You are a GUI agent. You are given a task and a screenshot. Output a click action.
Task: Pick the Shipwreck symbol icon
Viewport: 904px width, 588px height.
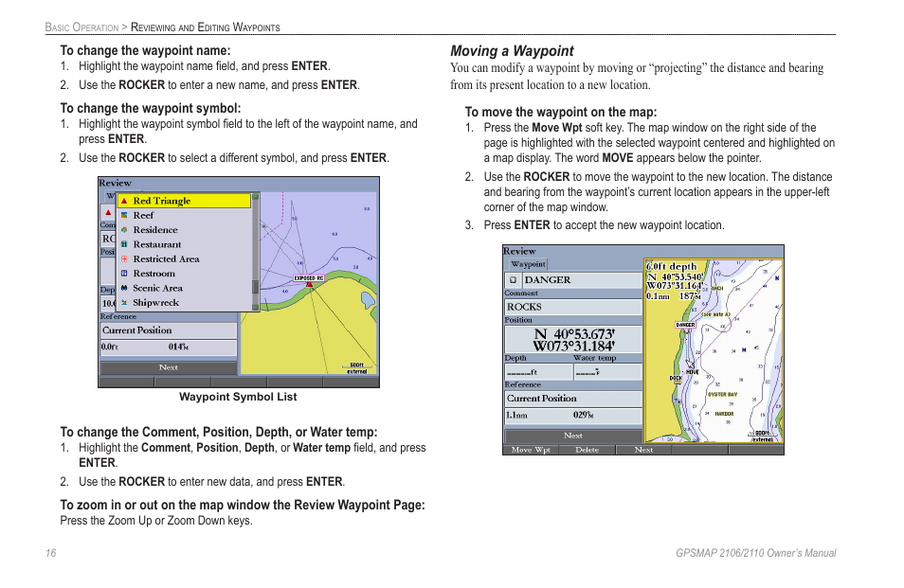click(x=124, y=302)
